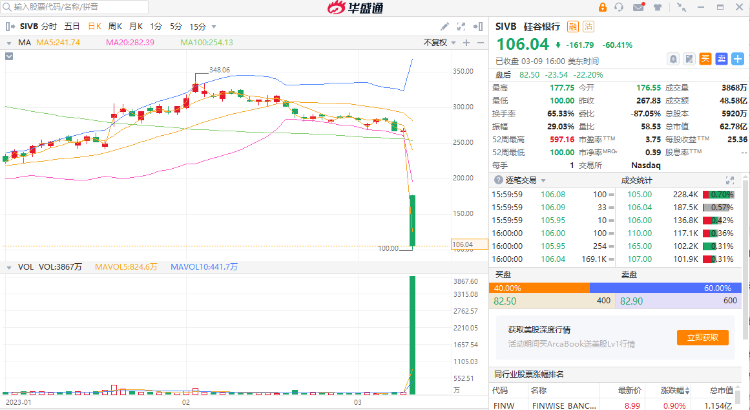Click the 立即获取 button
Image resolution: width=750 pixels, height=410 pixels.
(x=703, y=337)
